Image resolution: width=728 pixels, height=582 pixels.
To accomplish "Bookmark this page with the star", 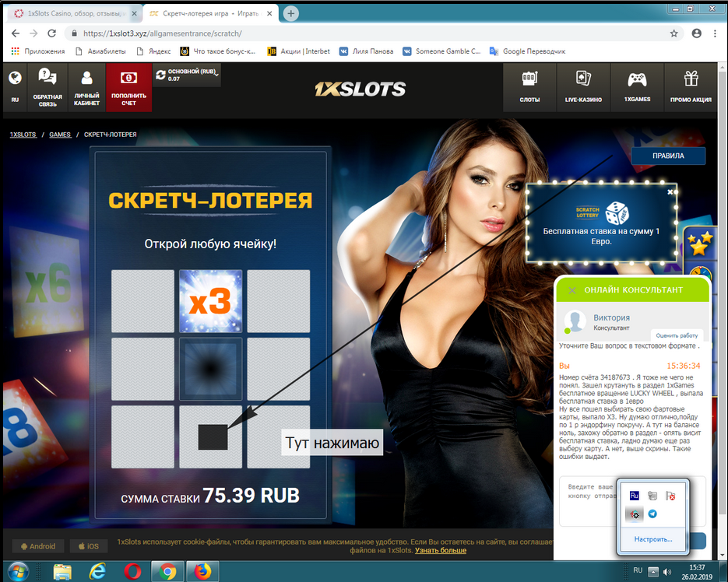I will [673, 33].
